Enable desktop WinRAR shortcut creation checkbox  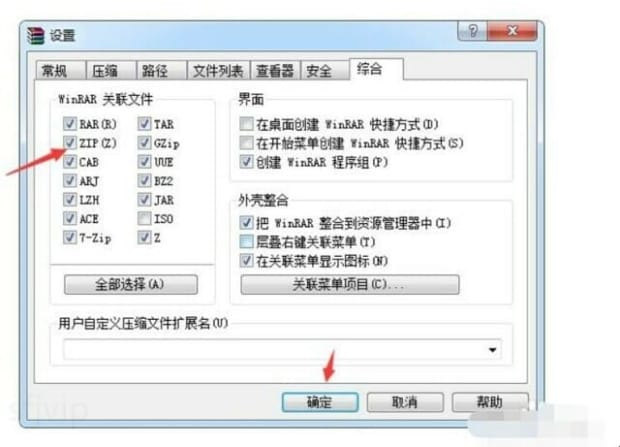point(246,124)
